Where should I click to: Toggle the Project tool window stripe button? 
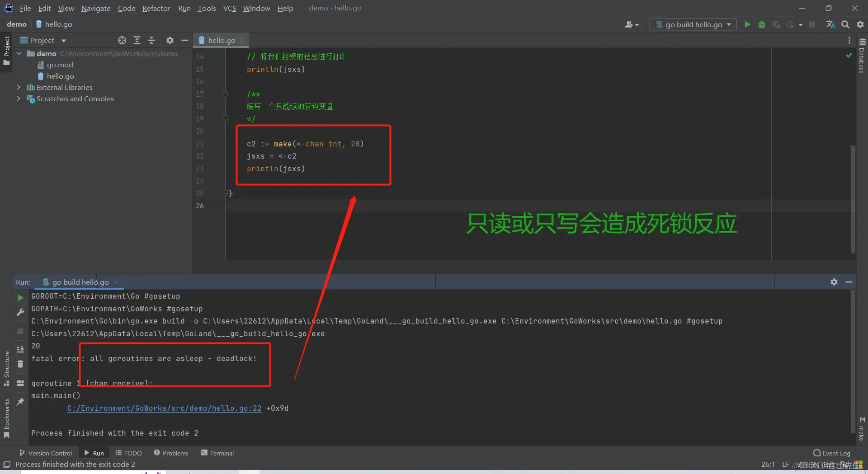click(x=6, y=51)
